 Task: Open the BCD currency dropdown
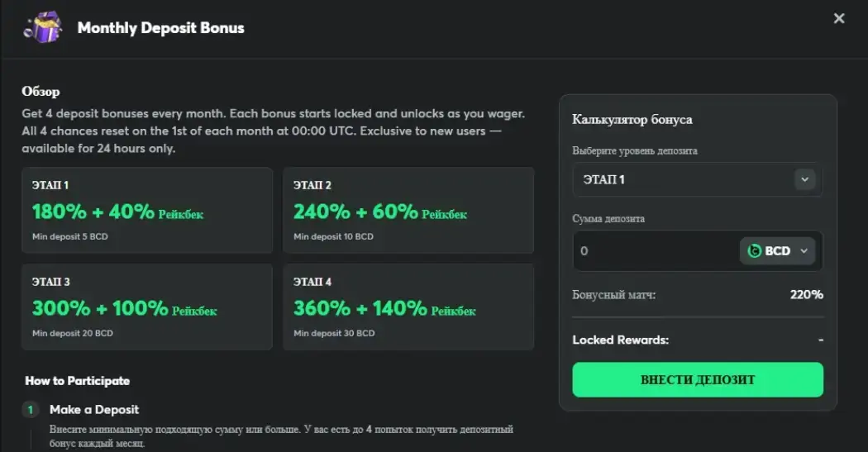[x=777, y=251]
